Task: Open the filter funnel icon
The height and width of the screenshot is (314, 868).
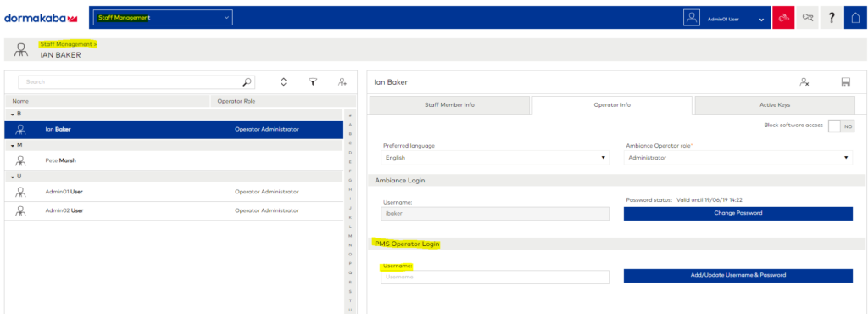Action: click(313, 82)
